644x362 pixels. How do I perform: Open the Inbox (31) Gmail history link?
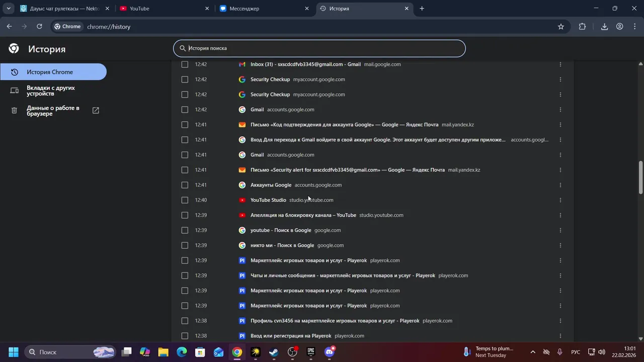(305, 64)
